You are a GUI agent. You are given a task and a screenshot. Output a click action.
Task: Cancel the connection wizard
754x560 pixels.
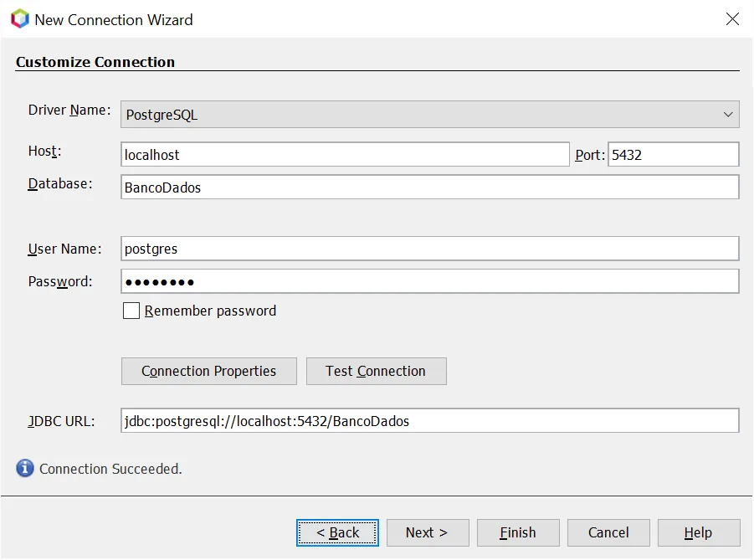608,533
